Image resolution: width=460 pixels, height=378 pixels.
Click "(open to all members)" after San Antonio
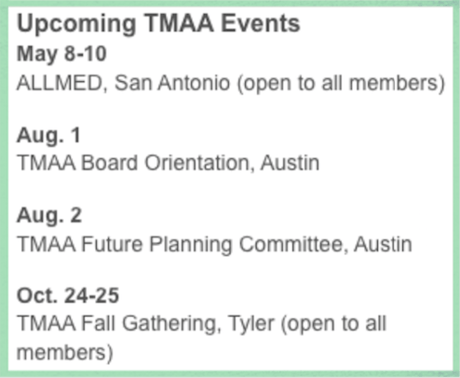pyautogui.click(x=341, y=84)
